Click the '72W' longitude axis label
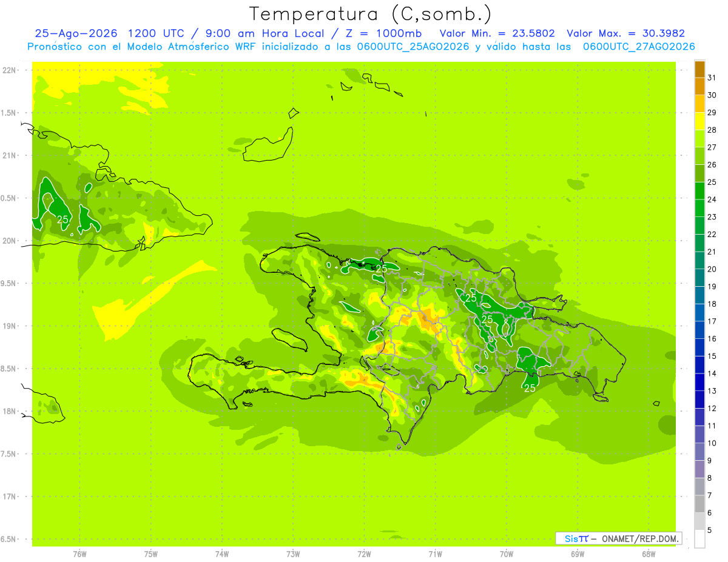The height and width of the screenshot is (562, 728). [364, 554]
